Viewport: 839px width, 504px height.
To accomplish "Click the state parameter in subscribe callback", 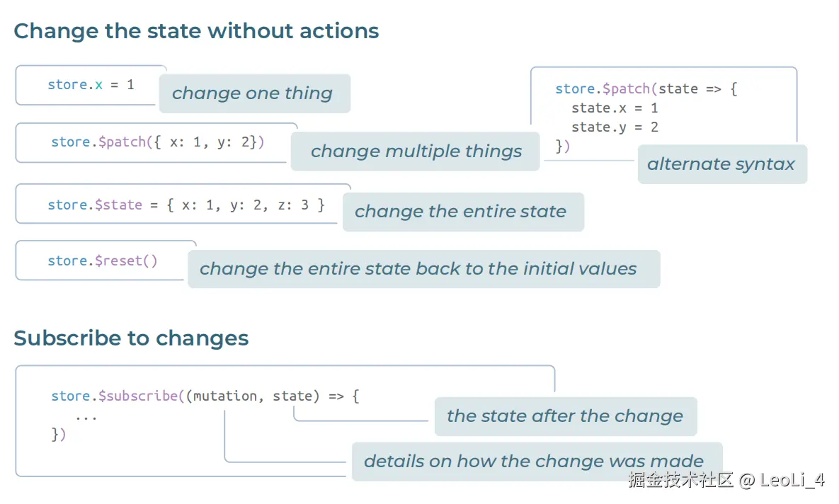I will pos(292,396).
